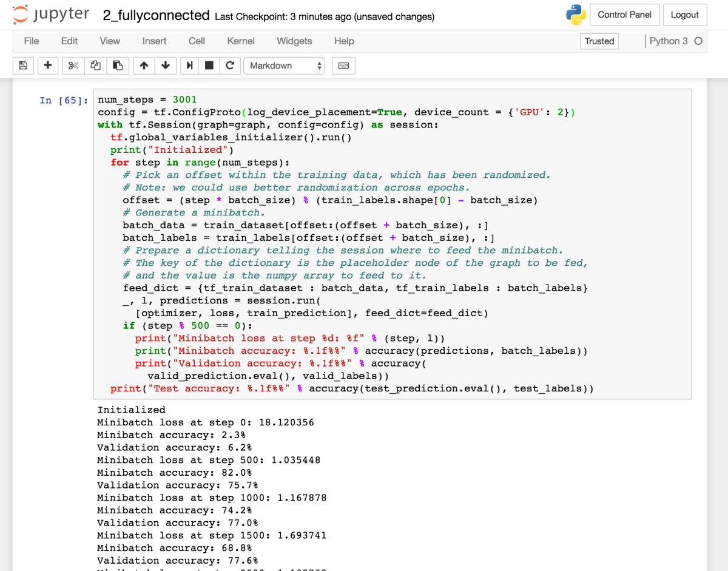Open the Cell menu
This screenshot has height=571, width=728.
click(197, 41)
